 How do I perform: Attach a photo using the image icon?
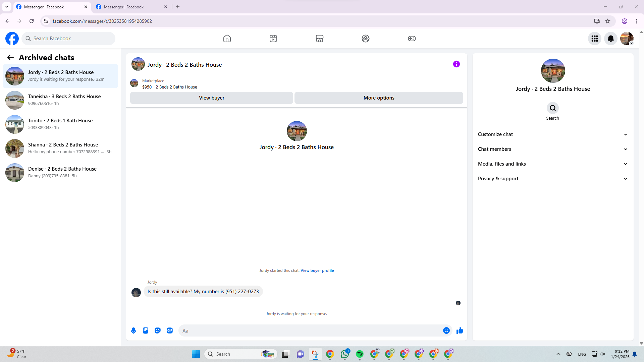pyautogui.click(x=146, y=330)
